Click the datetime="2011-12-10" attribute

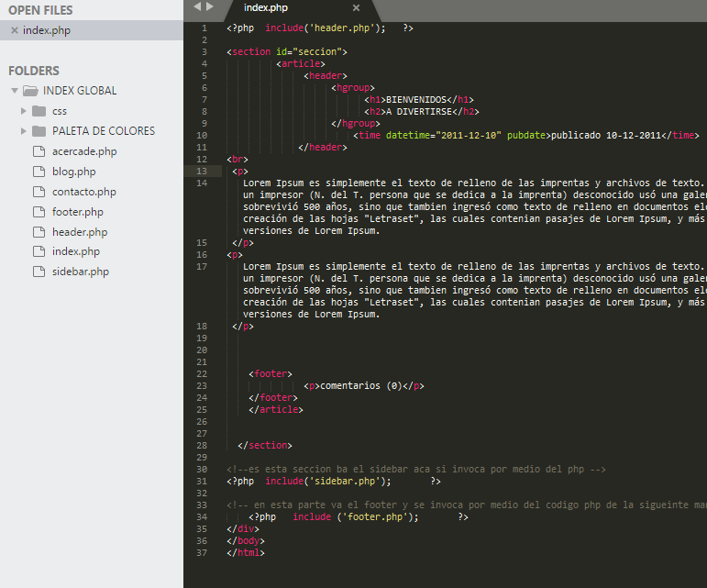point(443,135)
